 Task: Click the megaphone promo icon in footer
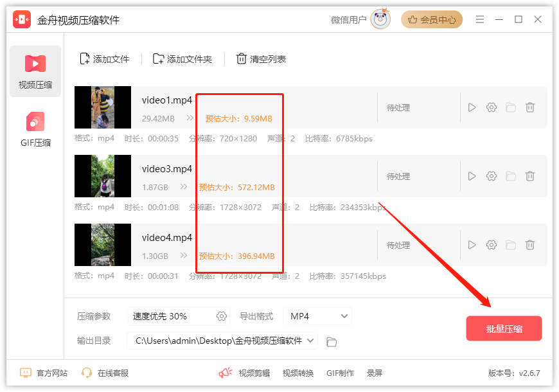point(226,373)
